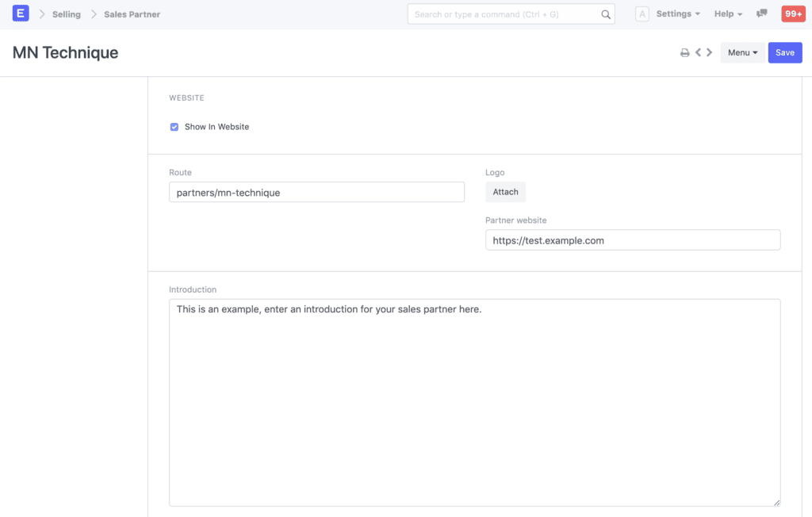Go to next record arrow
Screen dimensions: 812x517
(x=710, y=52)
